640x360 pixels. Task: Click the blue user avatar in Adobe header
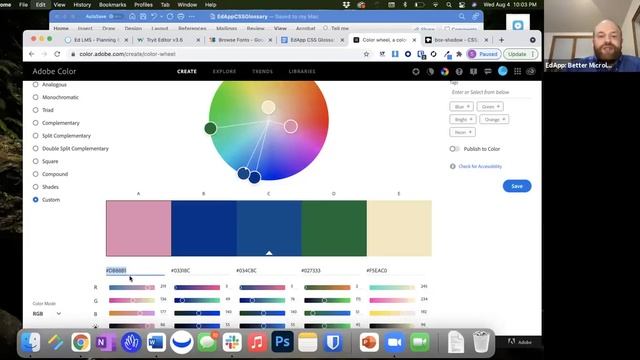503,71
